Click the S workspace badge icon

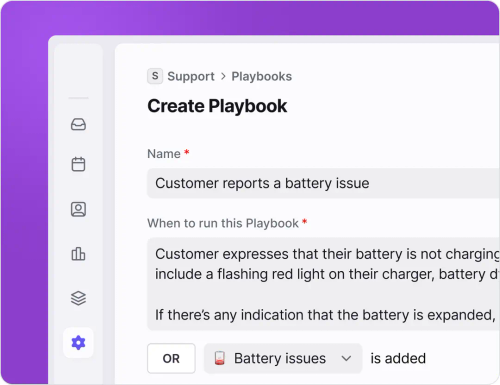pos(155,76)
